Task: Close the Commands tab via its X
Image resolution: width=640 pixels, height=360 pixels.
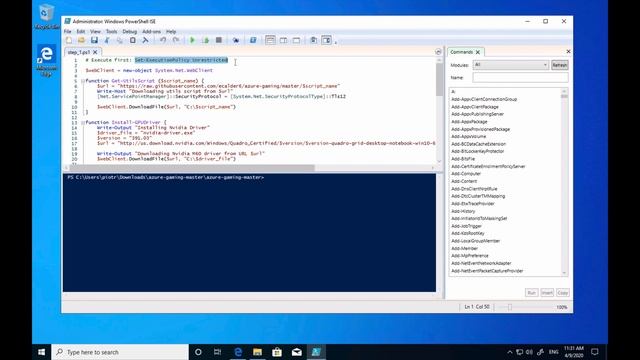Action: coord(478,52)
